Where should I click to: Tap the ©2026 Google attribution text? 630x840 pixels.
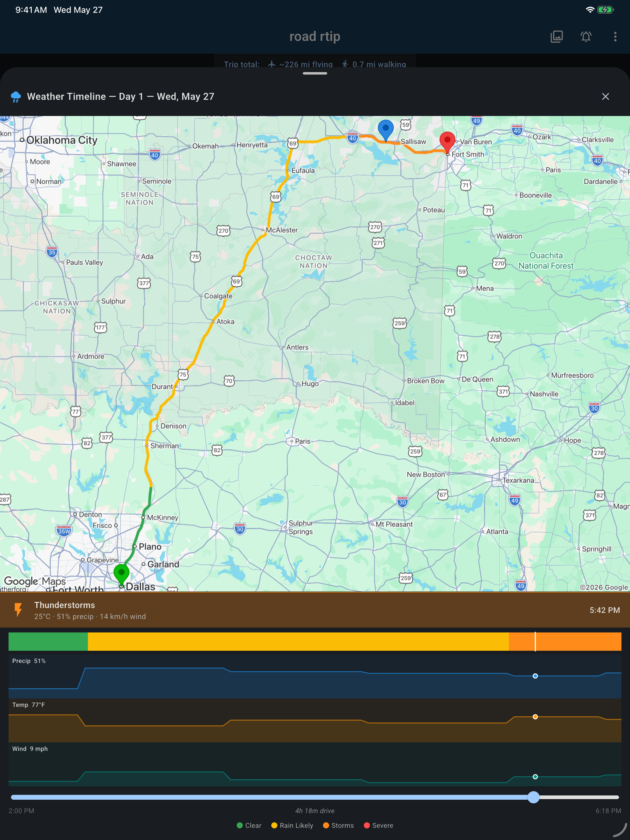click(604, 587)
